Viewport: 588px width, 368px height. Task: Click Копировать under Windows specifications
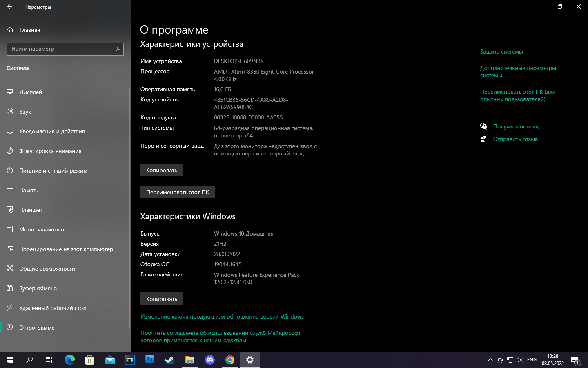(162, 299)
